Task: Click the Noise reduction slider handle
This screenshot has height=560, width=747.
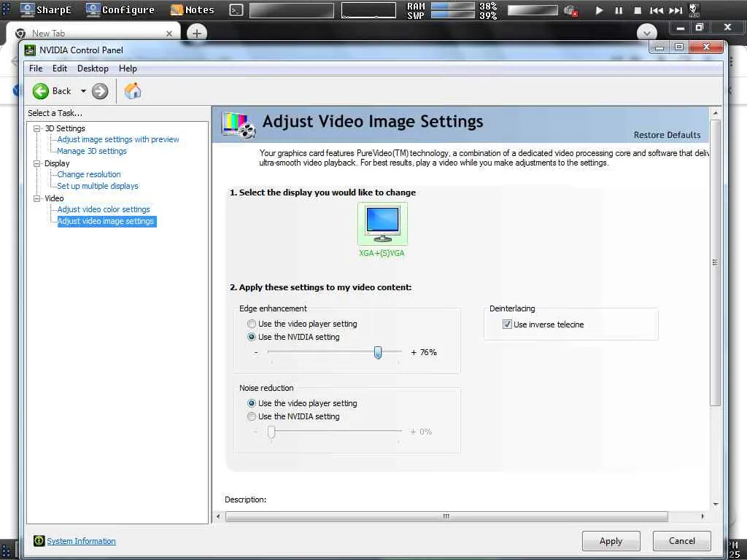Action: pos(271,432)
